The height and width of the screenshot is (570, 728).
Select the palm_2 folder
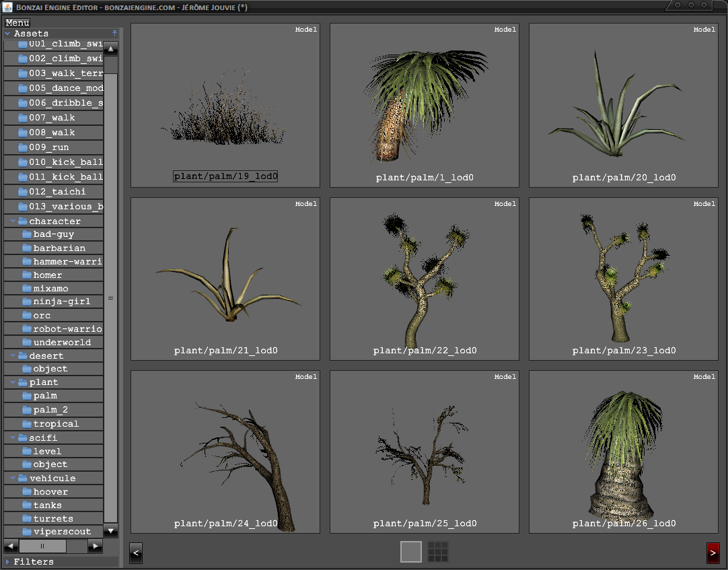coord(50,410)
